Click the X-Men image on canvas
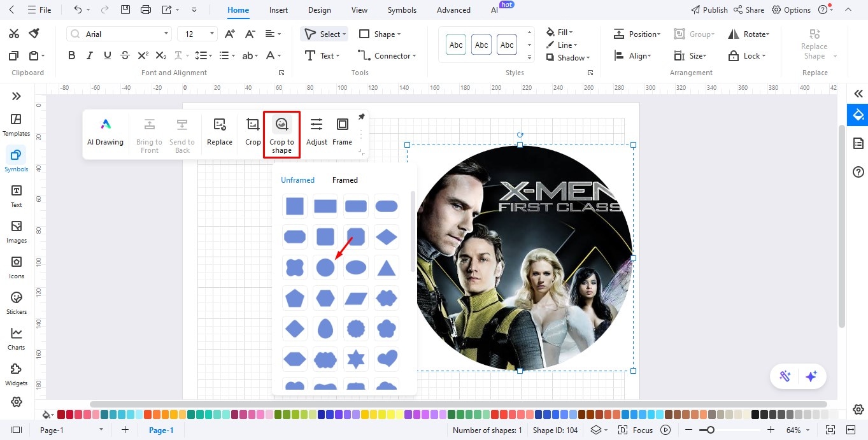The width and height of the screenshot is (868, 440). [520, 257]
